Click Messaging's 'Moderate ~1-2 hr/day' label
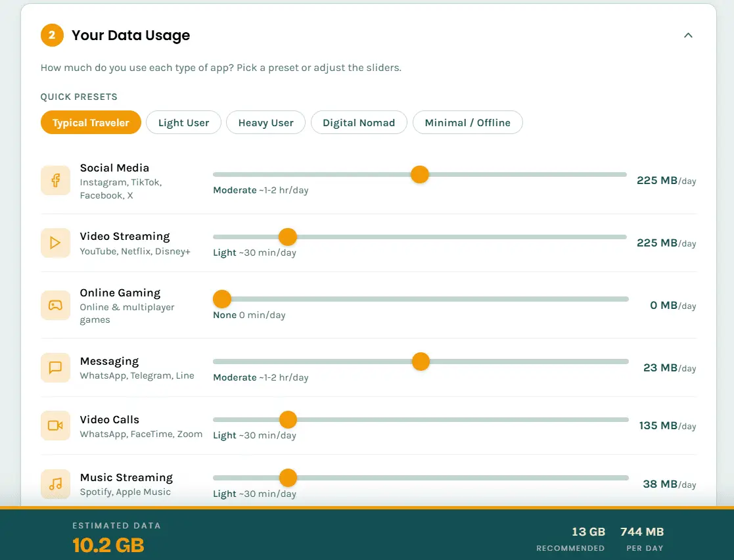 click(x=261, y=377)
